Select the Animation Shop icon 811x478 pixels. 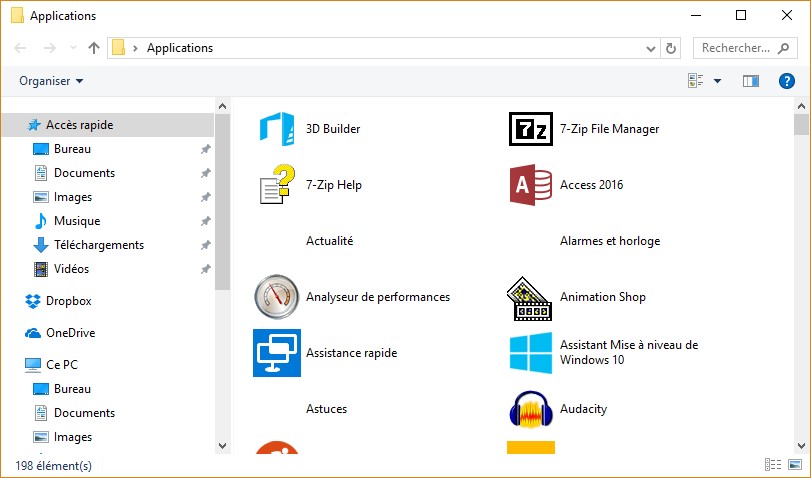click(x=530, y=297)
